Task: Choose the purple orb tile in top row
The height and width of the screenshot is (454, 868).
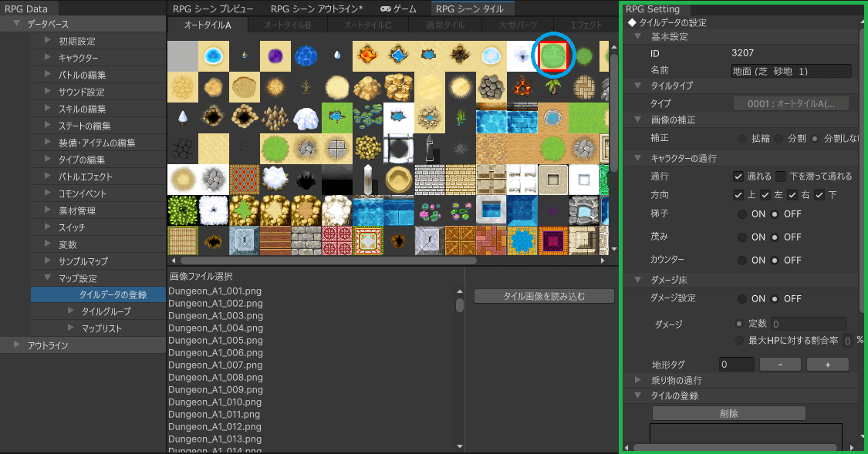Action: [x=275, y=55]
